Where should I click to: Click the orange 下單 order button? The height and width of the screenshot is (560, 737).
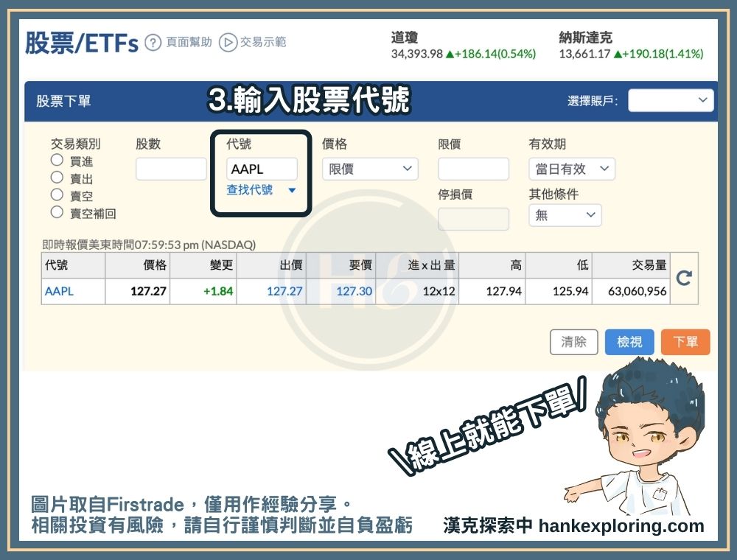tap(685, 342)
